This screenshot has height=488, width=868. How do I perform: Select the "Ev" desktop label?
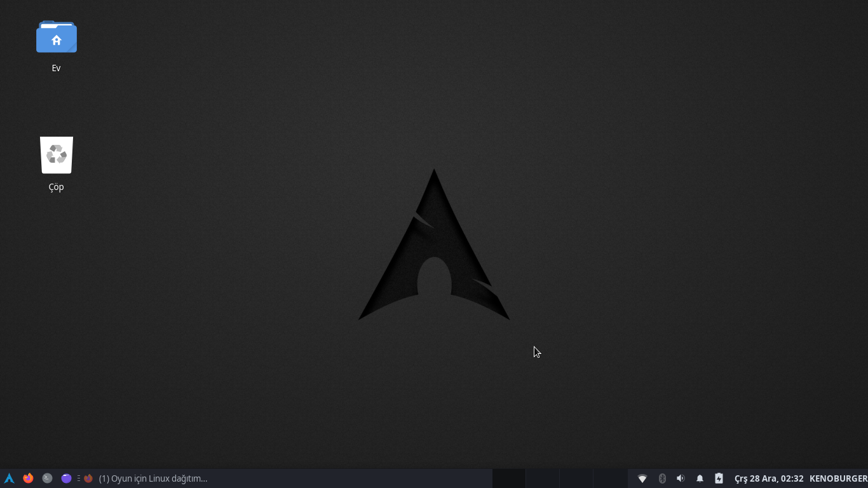pyautogui.click(x=57, y=68)
